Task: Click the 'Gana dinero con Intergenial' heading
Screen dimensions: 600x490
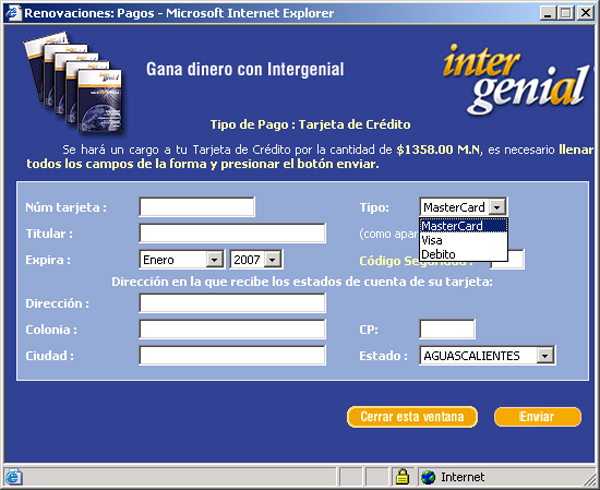Action: pyautogui.click(x=245, y=69)
